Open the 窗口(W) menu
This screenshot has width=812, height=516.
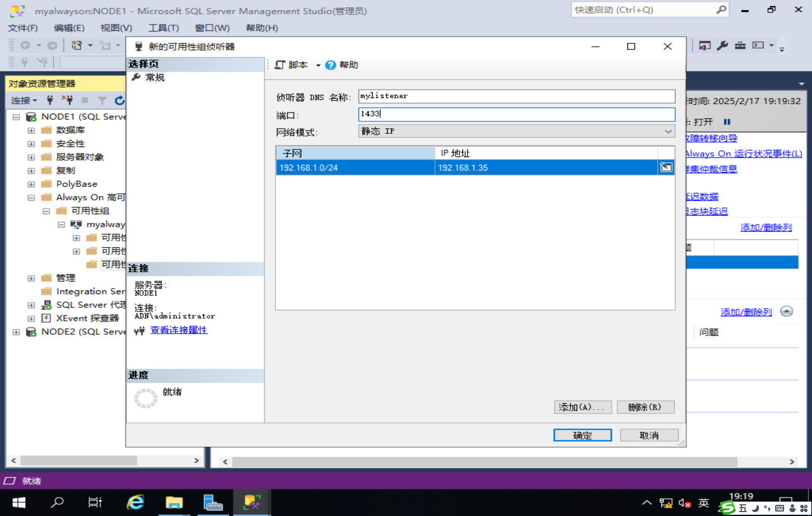click(211, 28)
